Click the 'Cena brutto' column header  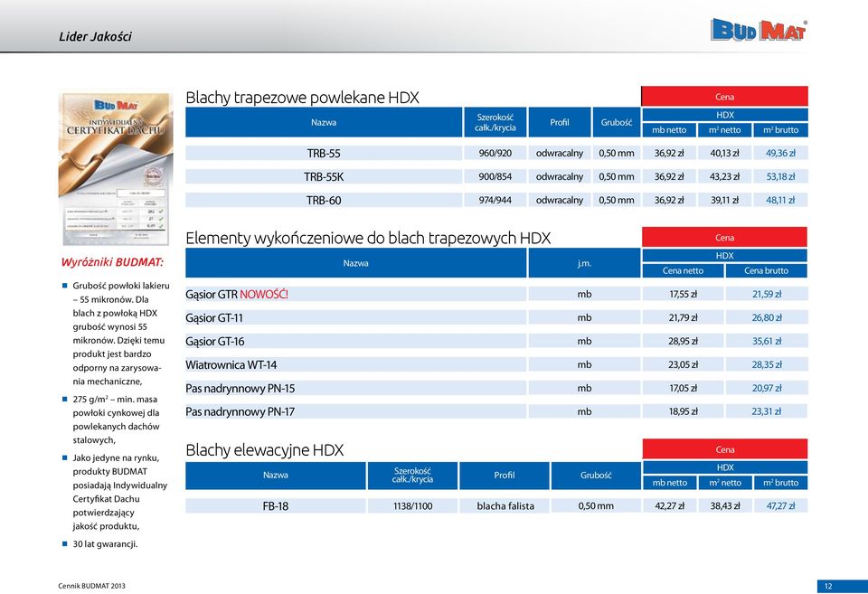pyautogui.click(x=767, y=270)
